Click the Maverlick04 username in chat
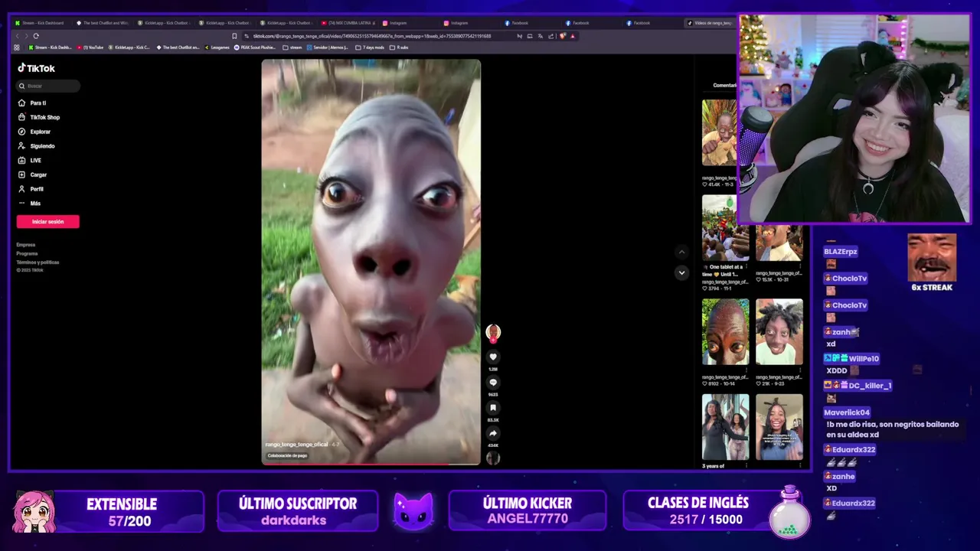This screenshot has width=980, height=551. pos(846,412)
